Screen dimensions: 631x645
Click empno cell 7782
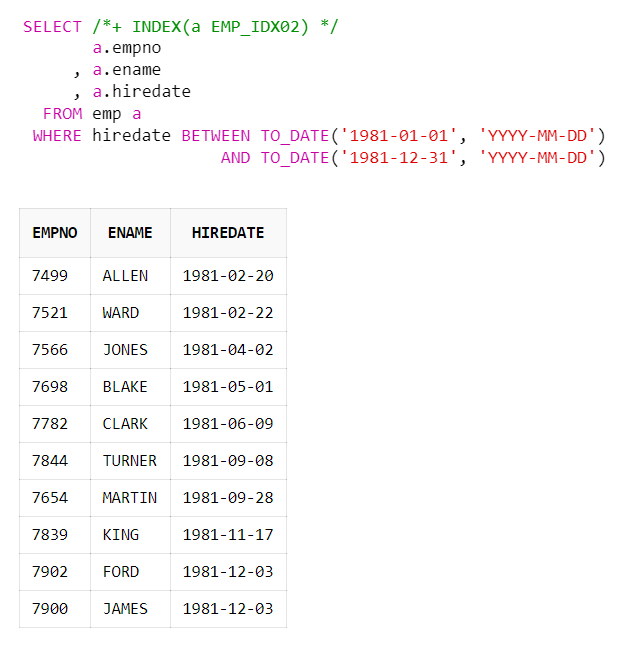tap(55, 424)
